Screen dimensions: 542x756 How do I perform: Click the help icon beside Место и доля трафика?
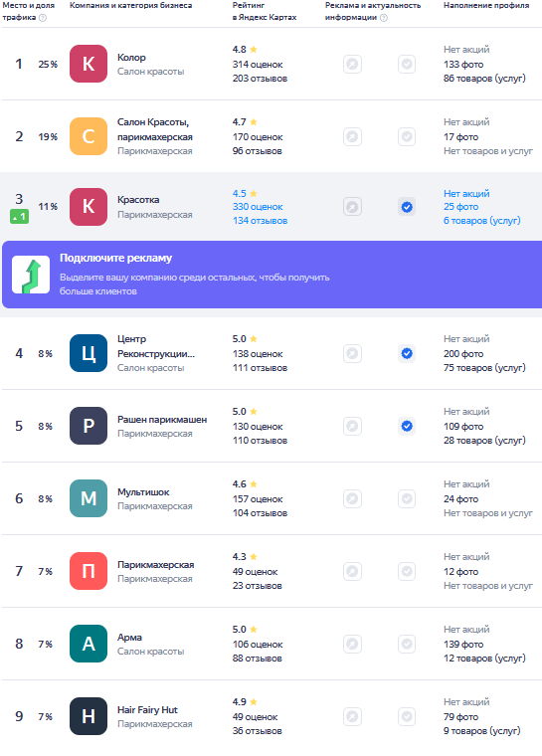[43, 18]
